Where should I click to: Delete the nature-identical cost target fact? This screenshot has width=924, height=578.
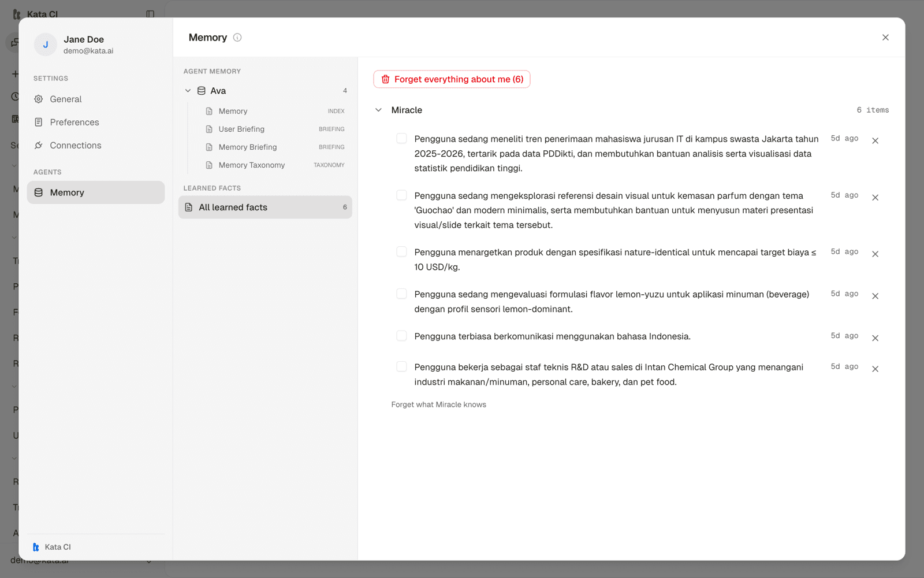[x=875, y=254]
